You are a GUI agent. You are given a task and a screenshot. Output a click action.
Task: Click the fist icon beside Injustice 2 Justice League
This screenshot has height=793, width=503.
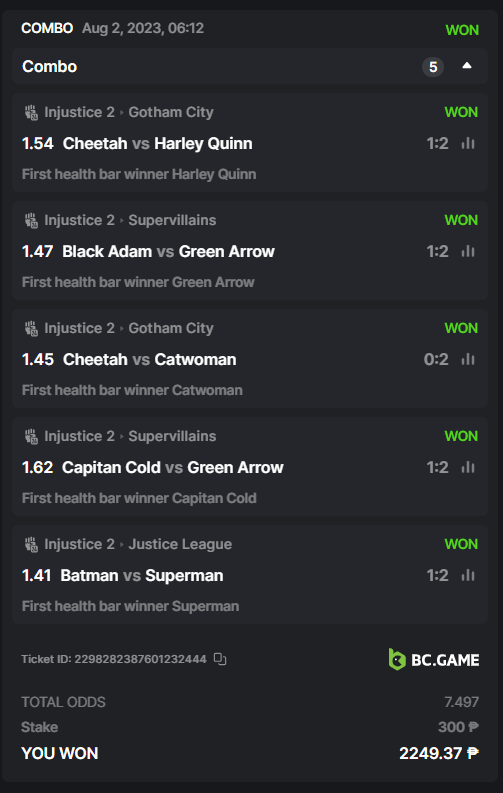(x=31, y=545)
